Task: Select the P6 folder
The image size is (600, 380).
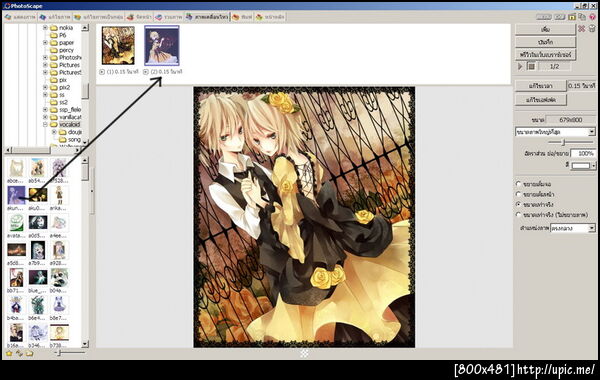Action: (62, 35)
